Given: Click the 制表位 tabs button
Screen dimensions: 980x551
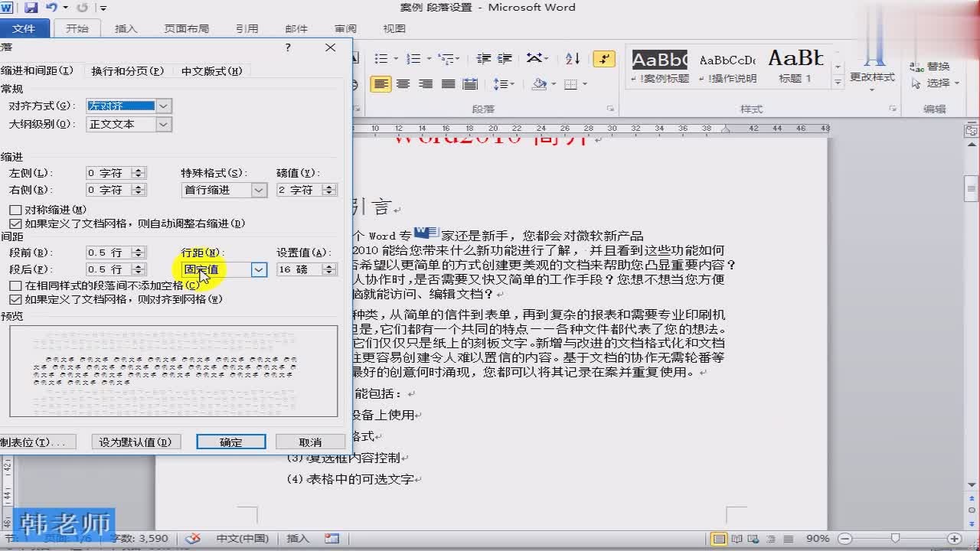Looking at the screenshot, I should tap(38, 442).
